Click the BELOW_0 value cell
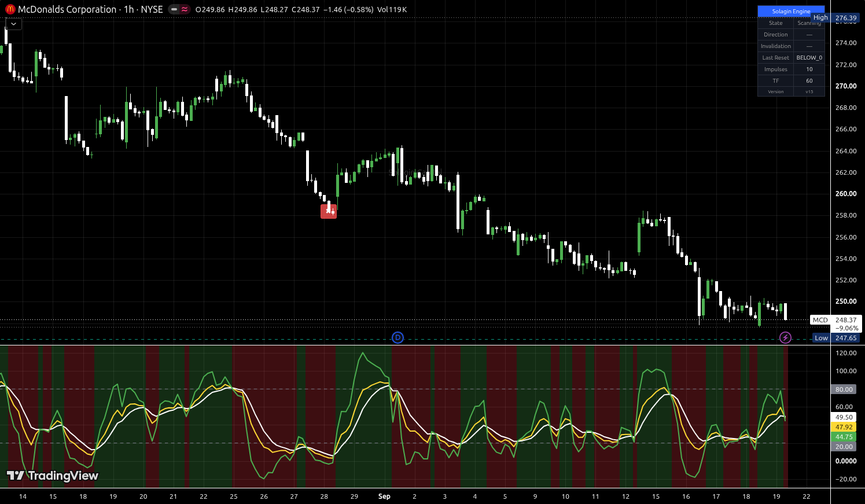 point(809,58)
